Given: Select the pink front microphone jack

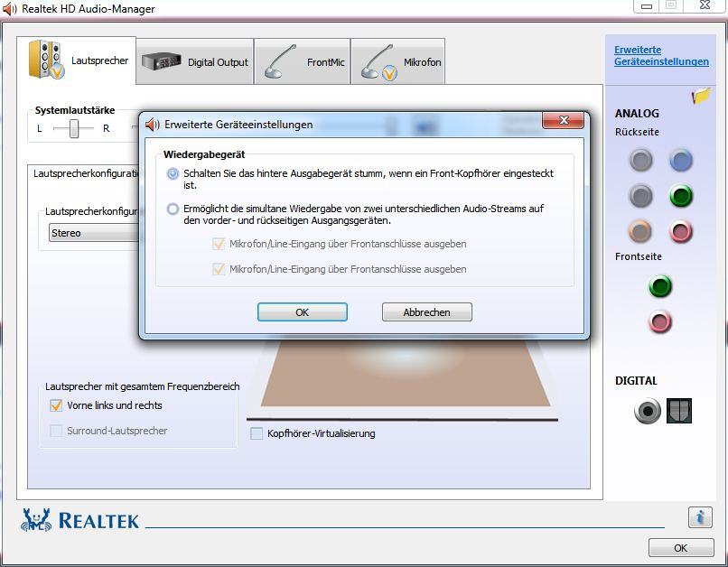Looking at the screenshot, I should point(659,321).
